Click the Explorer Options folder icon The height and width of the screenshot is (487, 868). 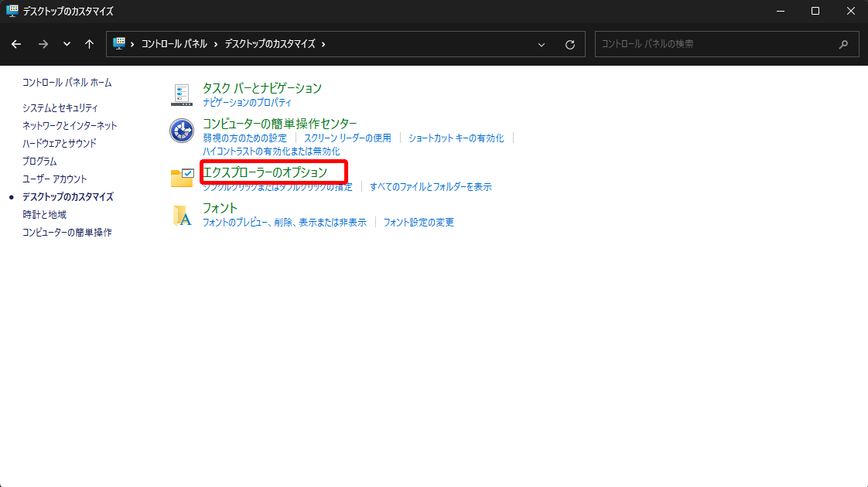tap(182, 179)
